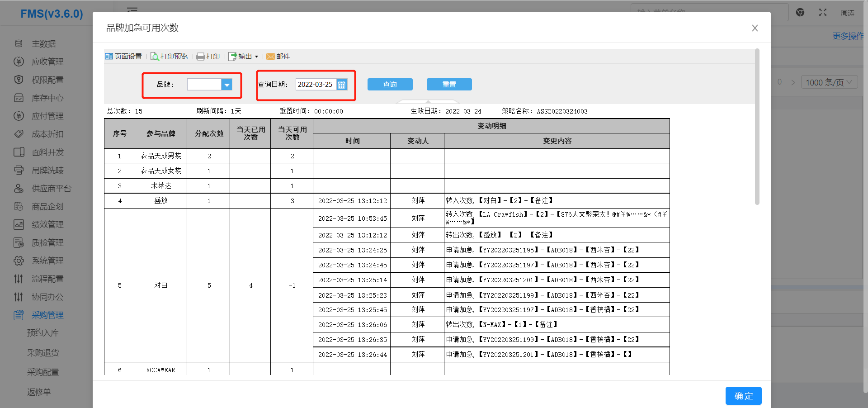Click the query date input field
Screen dimensions: 868x408
[316, 85]
